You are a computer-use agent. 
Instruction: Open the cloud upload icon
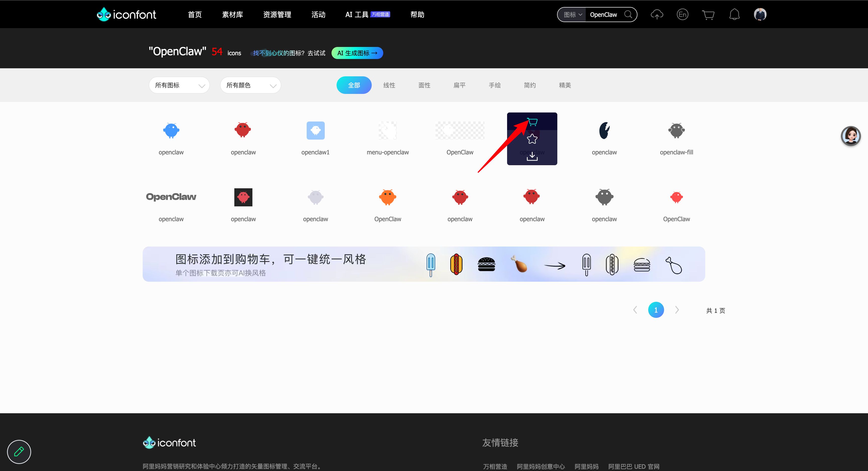(657, 15)
